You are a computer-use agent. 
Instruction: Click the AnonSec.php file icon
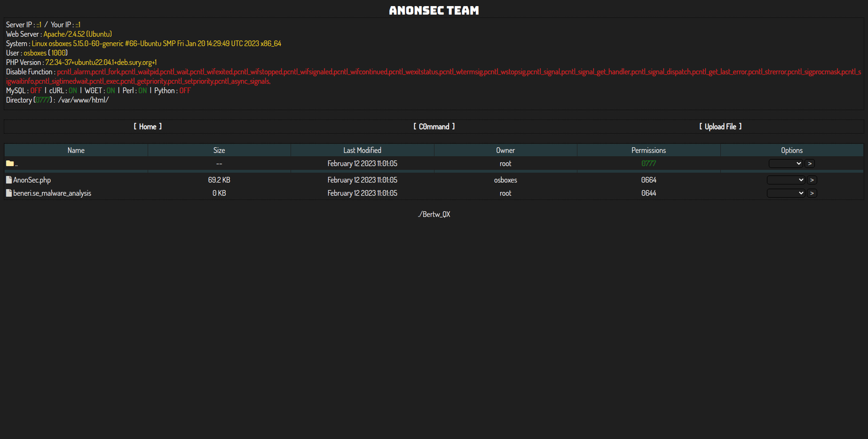point(9,180)
